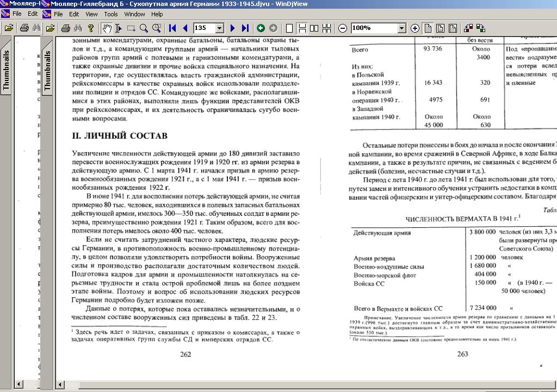Choose the Select Rectangle tool

click(x=131, y=28)
